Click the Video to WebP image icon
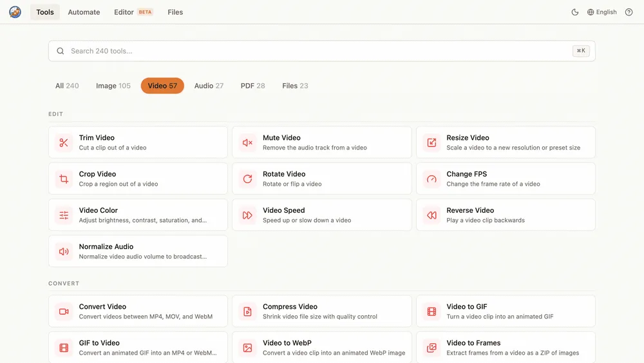Screen dimensions: 644x363 click(x=247, y=348)
